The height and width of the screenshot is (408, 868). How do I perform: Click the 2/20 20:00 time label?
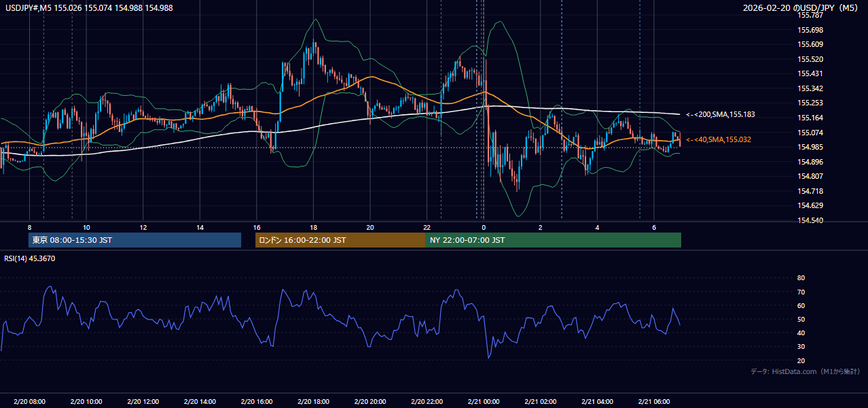click(370, 402)
